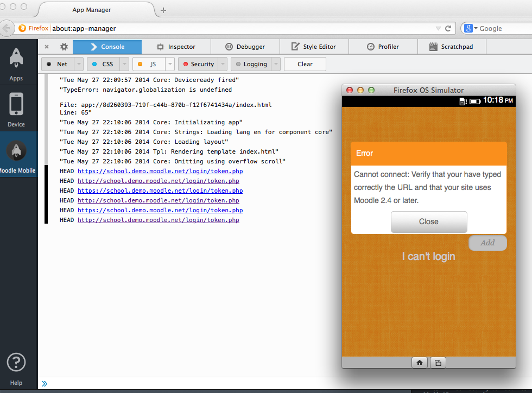Click the app:// index.html File path text

coord(166,105)
